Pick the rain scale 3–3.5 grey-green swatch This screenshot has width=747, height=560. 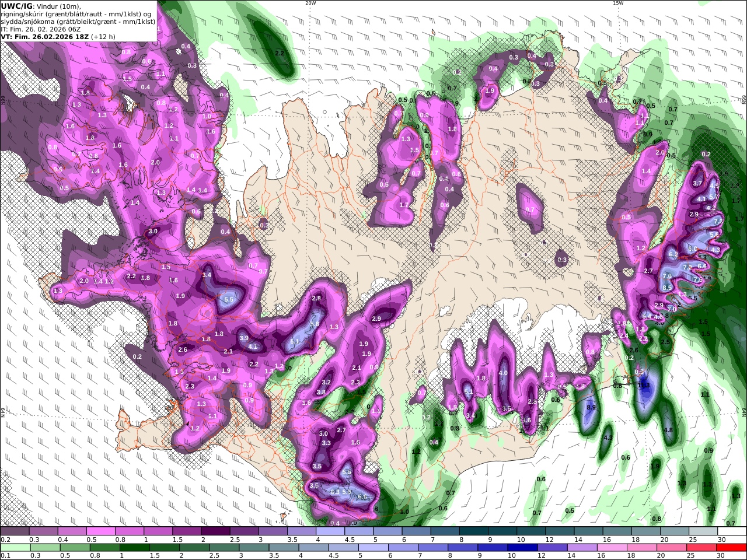[x=254, y=548]
